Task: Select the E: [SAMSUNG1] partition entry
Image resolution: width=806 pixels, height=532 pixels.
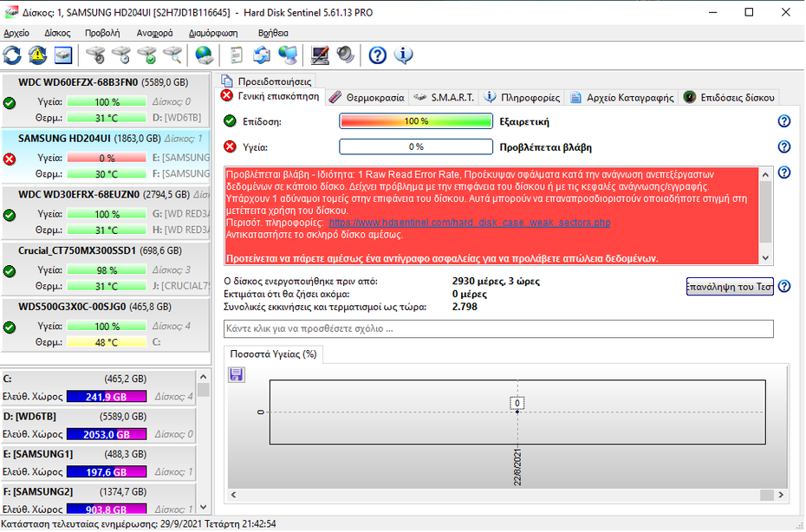Action: click(x=99, y=464)
